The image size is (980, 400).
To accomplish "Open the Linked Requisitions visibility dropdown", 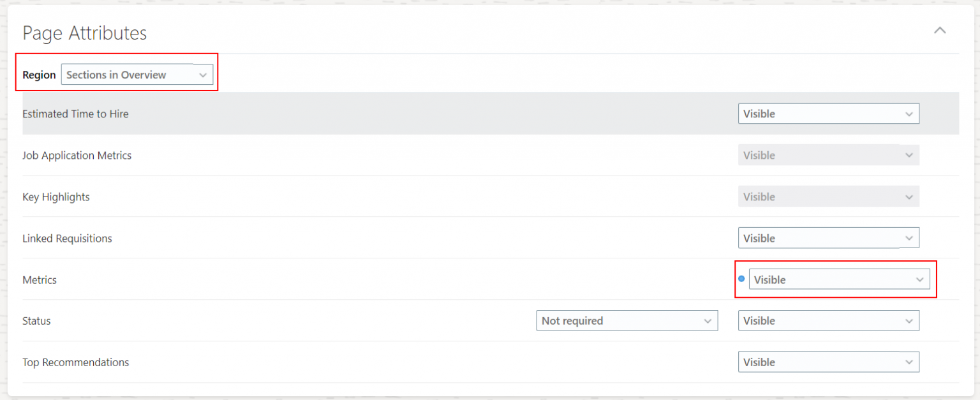I will tap(829, 238).
